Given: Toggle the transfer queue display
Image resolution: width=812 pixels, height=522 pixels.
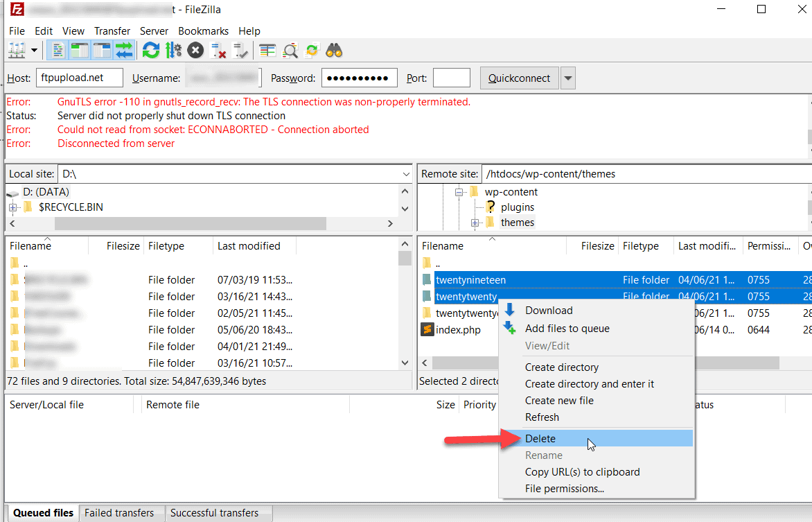Looking at the screenshot, I should coord(124,51).
